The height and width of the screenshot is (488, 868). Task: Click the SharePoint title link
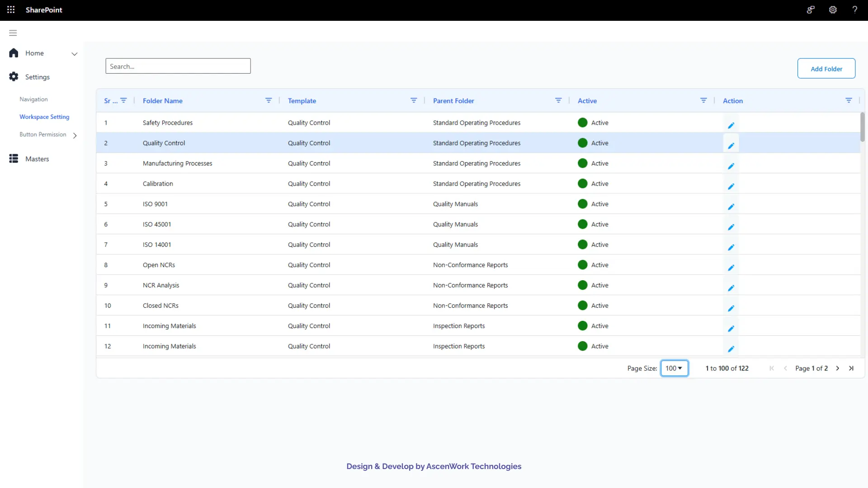[44, 10]
